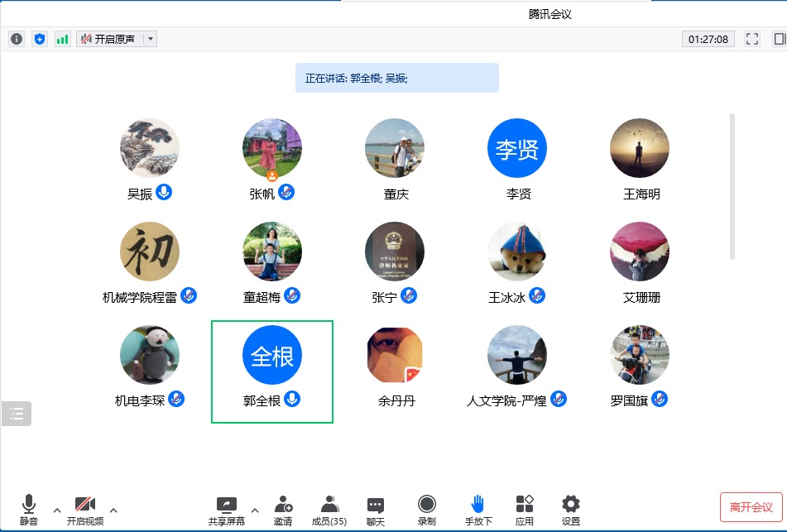
Task: Select 王冰冰's avatar thumbnail
Action: [517, 252]
